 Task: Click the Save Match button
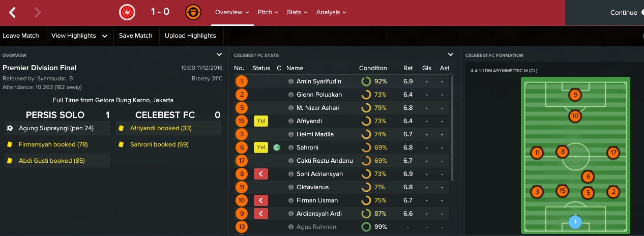click(136, 36)
